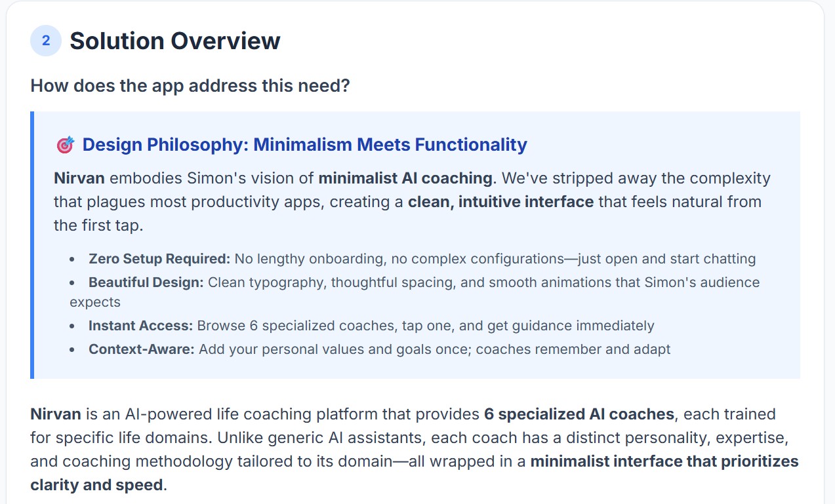
Task: Click the Zero Setup Required bullet label
Action: (x=159, y=258)
